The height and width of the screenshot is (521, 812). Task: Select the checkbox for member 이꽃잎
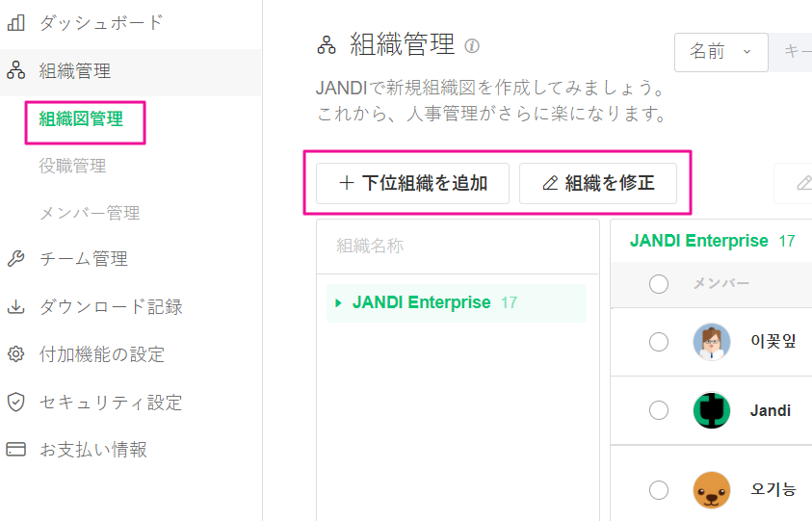[x=659, y=341]
